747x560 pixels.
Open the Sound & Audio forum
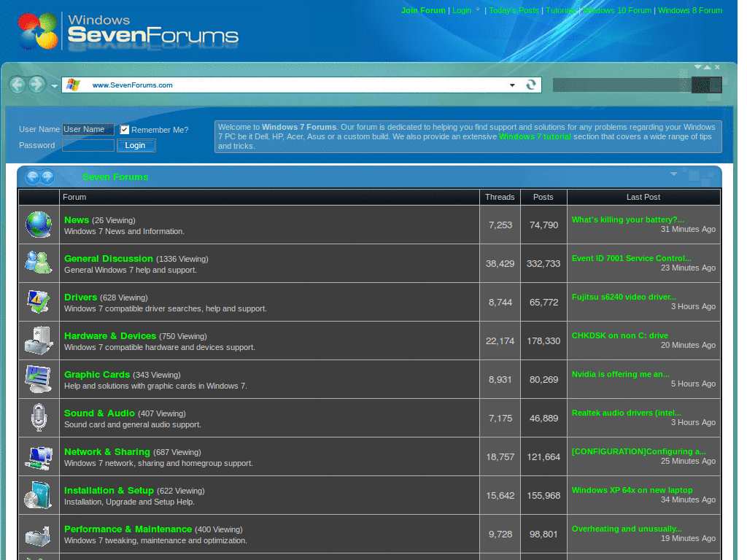pyautogui.click(x=99, y=413)
